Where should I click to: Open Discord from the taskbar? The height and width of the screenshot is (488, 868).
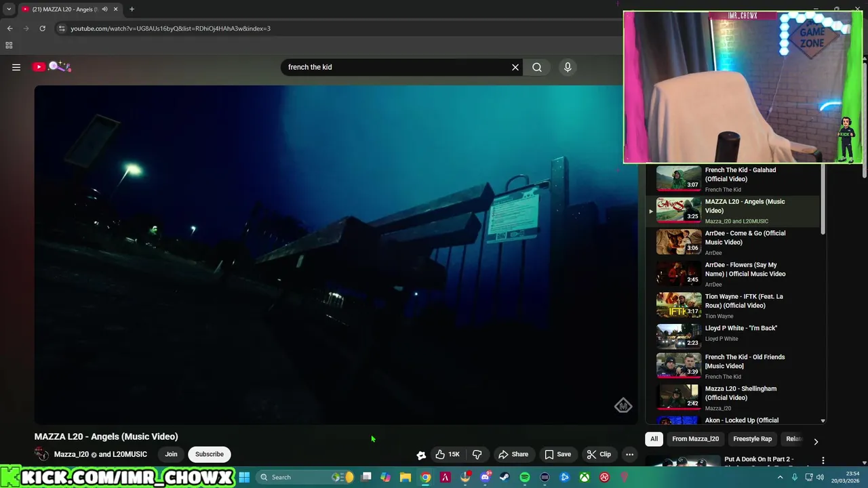click(x=485, y=477)
